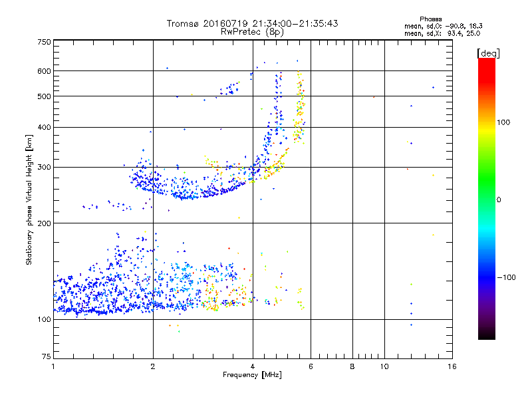
Task: Click the '2' x-axis tick label
Action: tap(153, 366)
